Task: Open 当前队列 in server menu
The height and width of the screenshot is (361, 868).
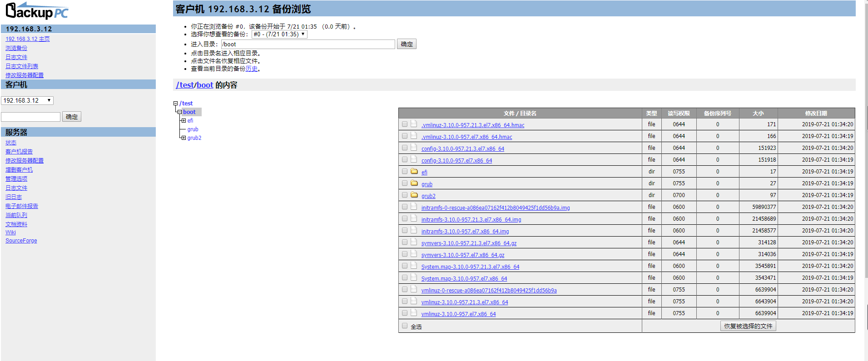Action: (x=16, y=215)
